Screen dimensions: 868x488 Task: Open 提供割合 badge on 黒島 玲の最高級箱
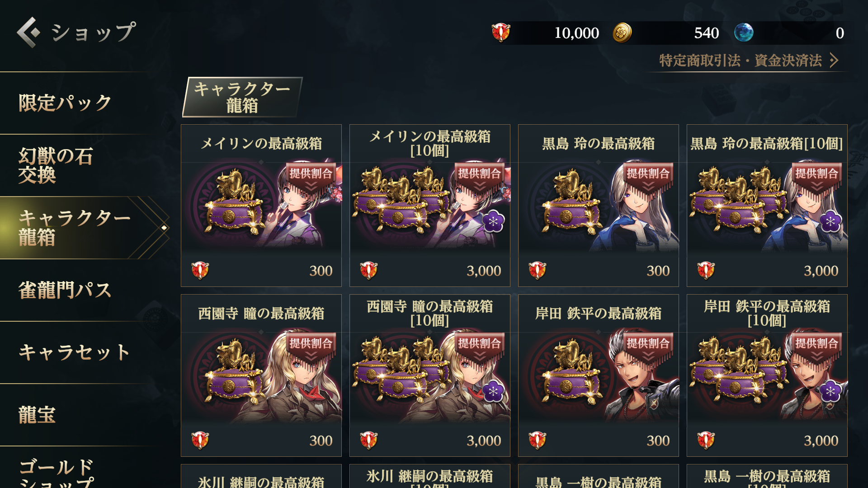pos(648,178)
